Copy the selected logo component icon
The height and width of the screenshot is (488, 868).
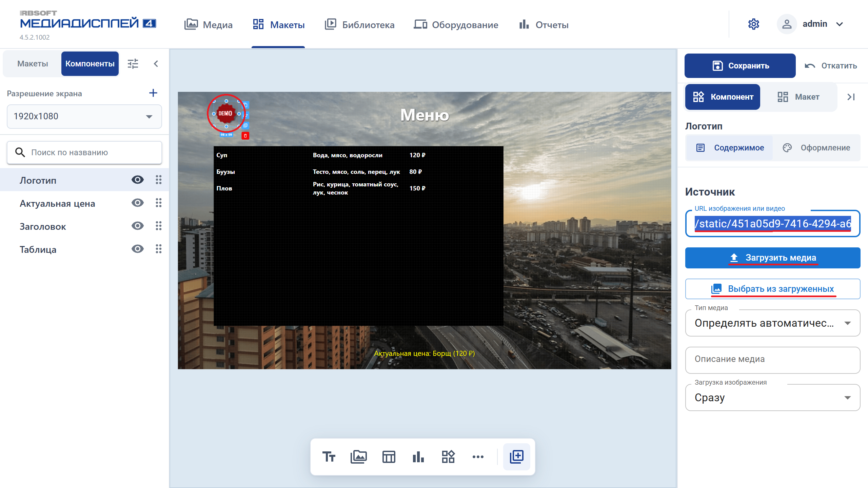coord(246,105)
